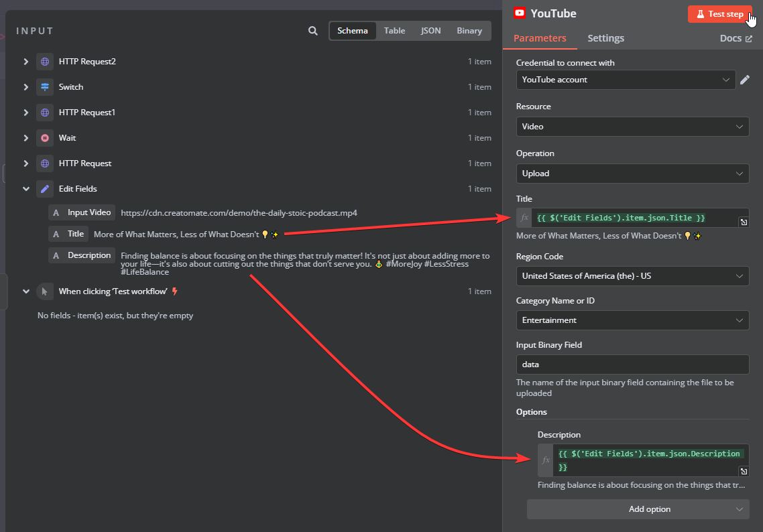Click the Description preview text under the expression

pos(641,485)
